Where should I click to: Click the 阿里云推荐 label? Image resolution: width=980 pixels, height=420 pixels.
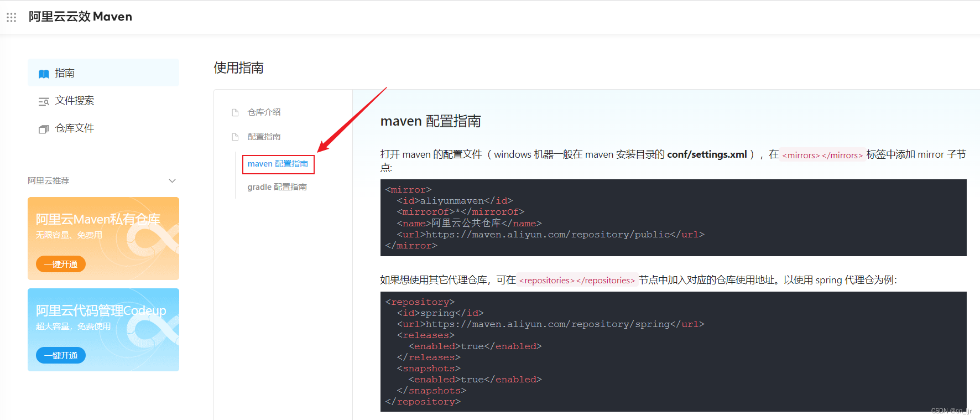pyautogui.click(x=49, y=181)
